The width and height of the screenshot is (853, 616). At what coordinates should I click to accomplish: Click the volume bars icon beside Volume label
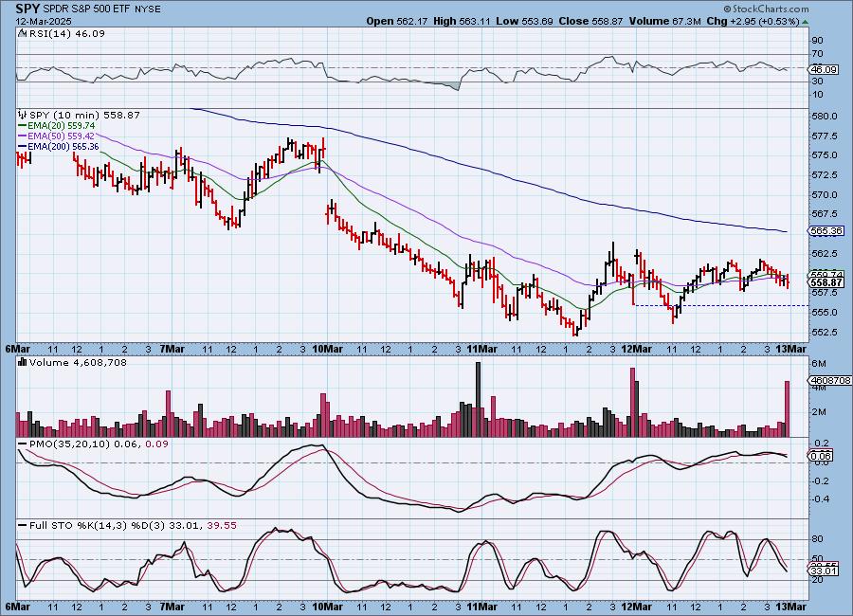[22, 362]
